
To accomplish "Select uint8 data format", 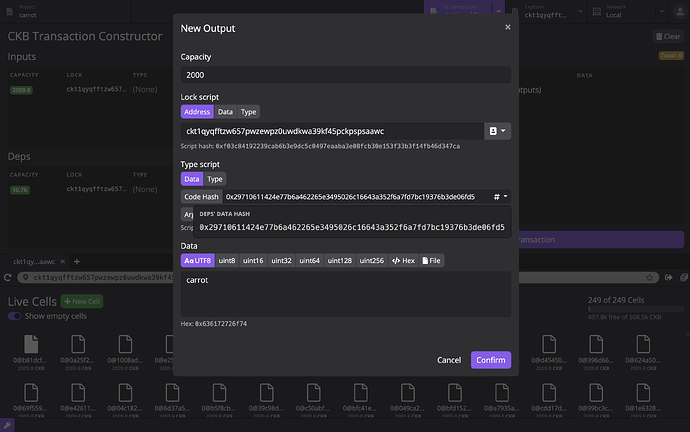I will coord(227,260).
